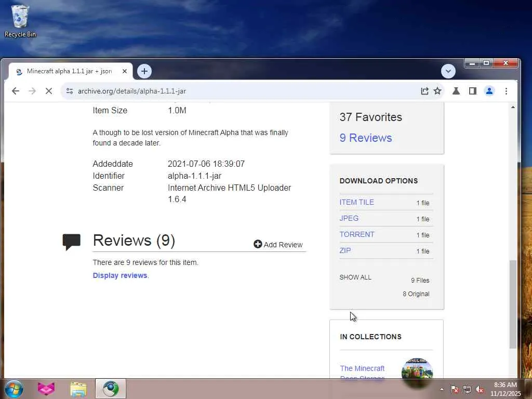
Task: Download the ITEM TILE file
Action: (x=356, y=202)
